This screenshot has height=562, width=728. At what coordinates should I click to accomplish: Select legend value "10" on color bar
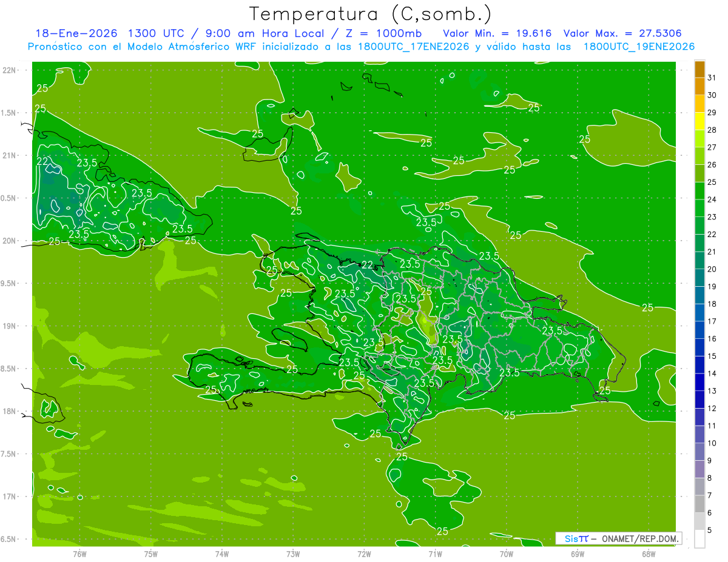pyautogui.click(x=712, y=443)
